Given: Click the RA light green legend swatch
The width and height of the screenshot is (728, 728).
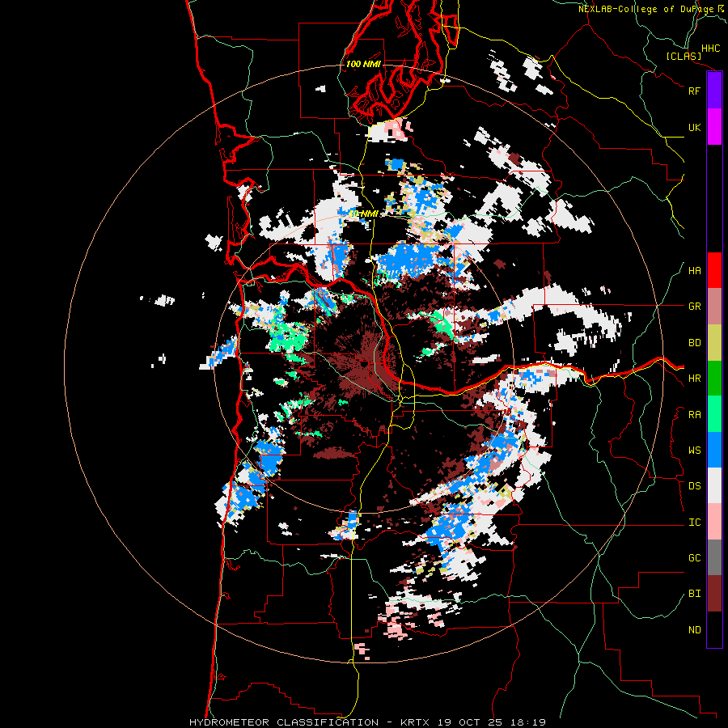Looking at the screenshot, I should [714, 414].
